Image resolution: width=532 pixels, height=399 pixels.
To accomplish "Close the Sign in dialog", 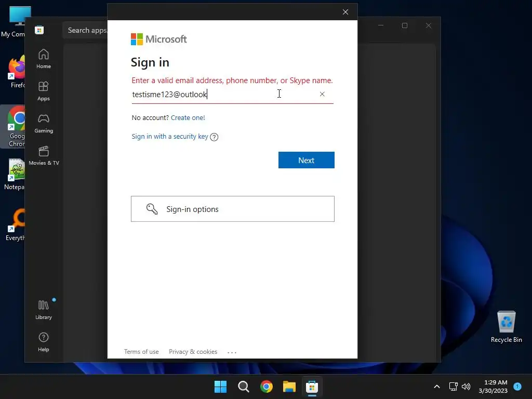I will (x=345, y=12).
